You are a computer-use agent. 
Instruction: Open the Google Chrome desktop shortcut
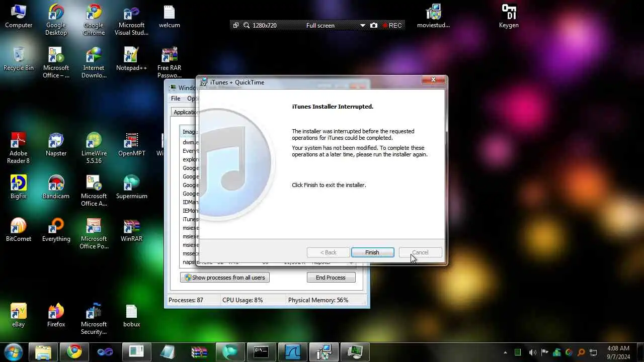coord(94,20)
